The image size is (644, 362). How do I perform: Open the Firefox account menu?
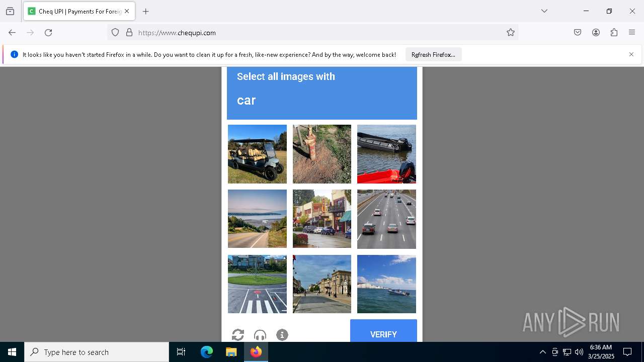pyautogui.click(x=596, y=33)
